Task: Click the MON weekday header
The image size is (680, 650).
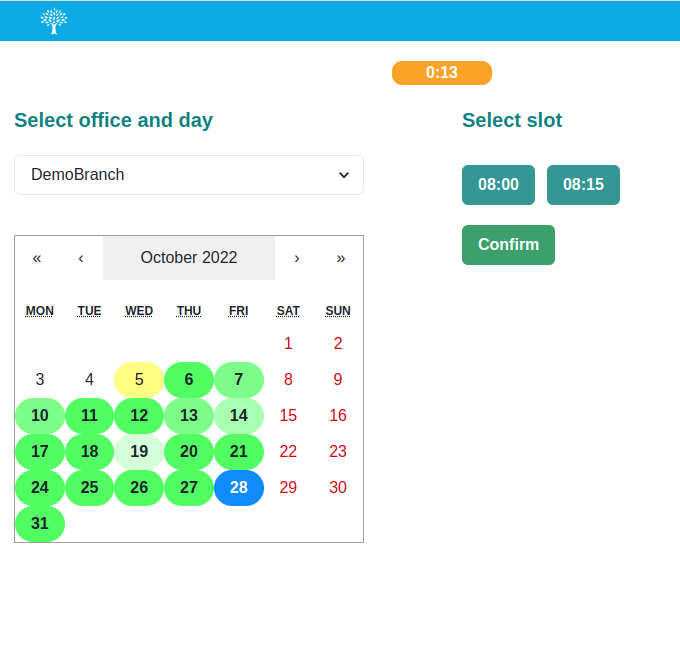Action: [x=40, y=311]
